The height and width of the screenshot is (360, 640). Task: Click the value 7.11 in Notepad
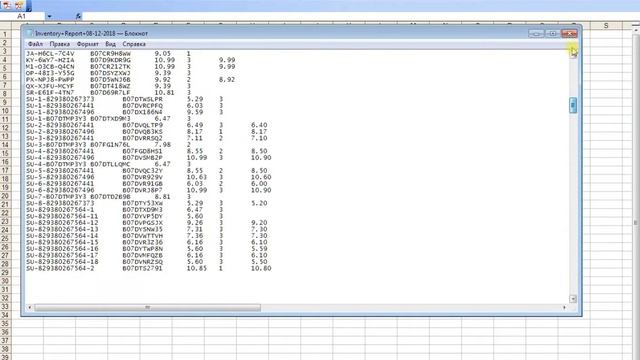[x=195, y=138]
